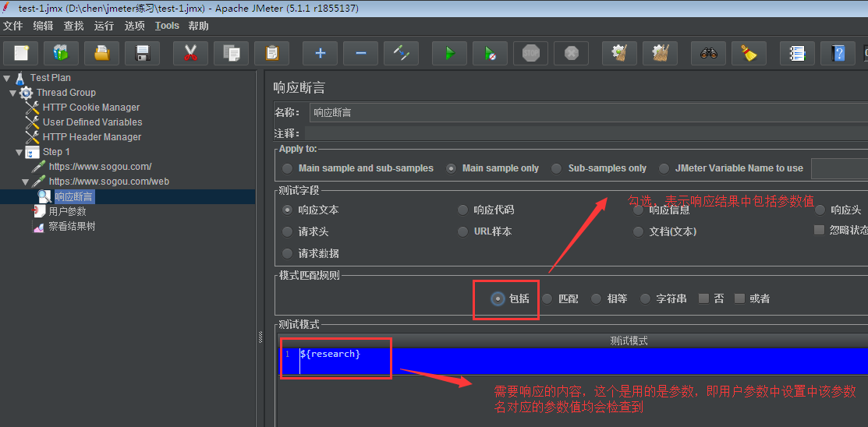Select the 相等 matching rule
868x427 pixels.
click(609, 298)
